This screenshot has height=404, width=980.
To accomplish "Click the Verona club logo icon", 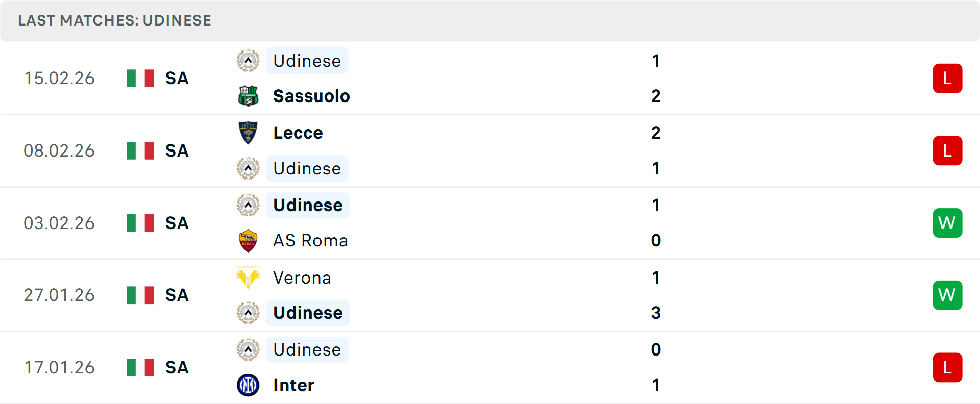I will (248, 277).
